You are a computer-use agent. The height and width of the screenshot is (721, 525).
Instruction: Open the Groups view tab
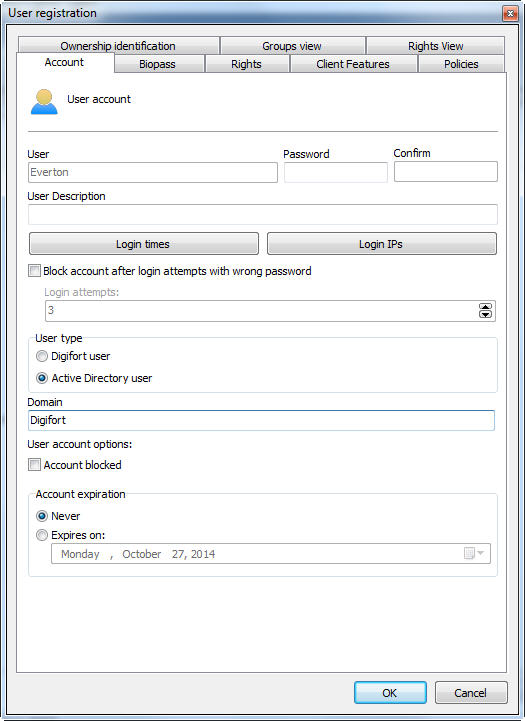292,46
